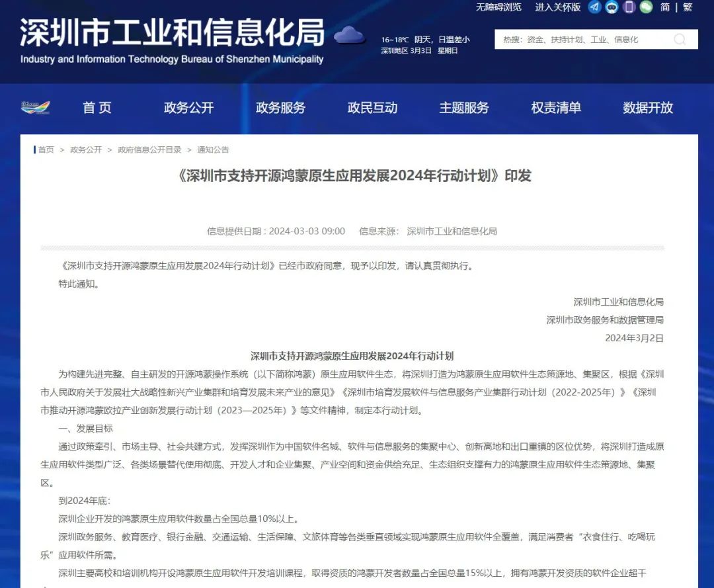The height and width of the screenshot is (588, 714).
Task: Click 政府信息公开目录 breadcrumb link
Action: pos(149,150)
